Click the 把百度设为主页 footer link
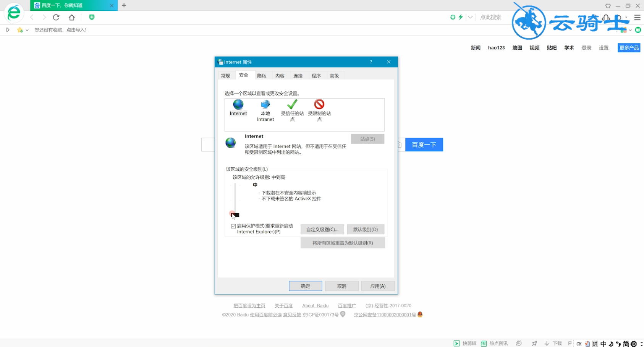The image size is (644, 347). pyautogui.click(x=249, y=306)
